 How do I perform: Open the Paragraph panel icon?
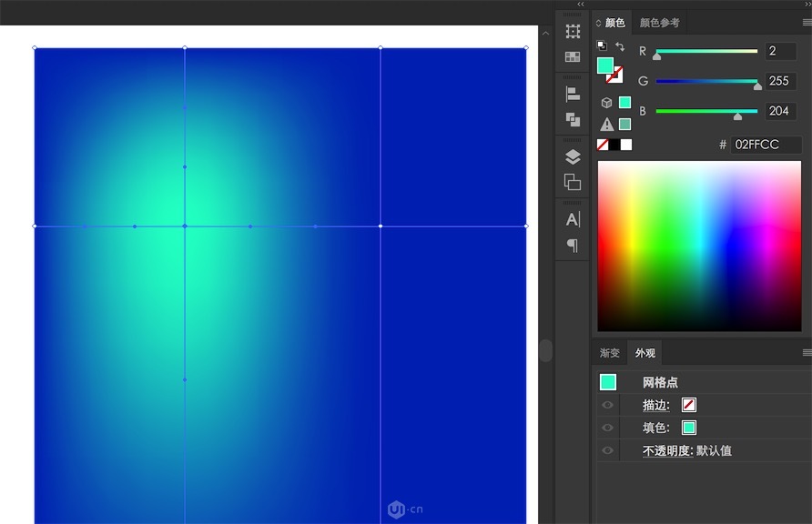tap(573, 245)
